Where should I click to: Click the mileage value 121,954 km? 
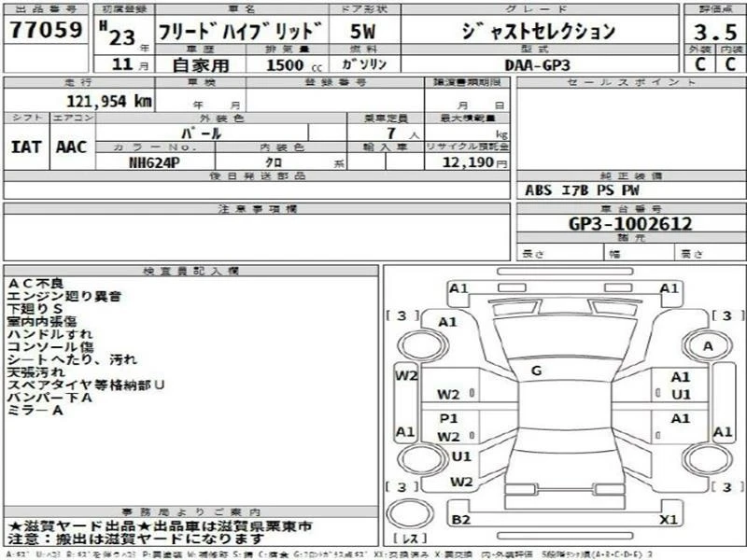point(109,101)
